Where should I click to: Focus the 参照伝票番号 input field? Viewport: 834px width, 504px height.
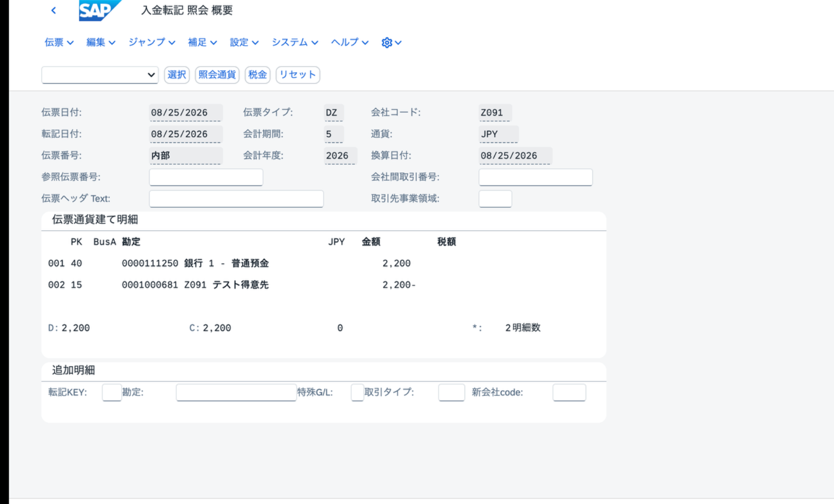(x=206, y=177)
